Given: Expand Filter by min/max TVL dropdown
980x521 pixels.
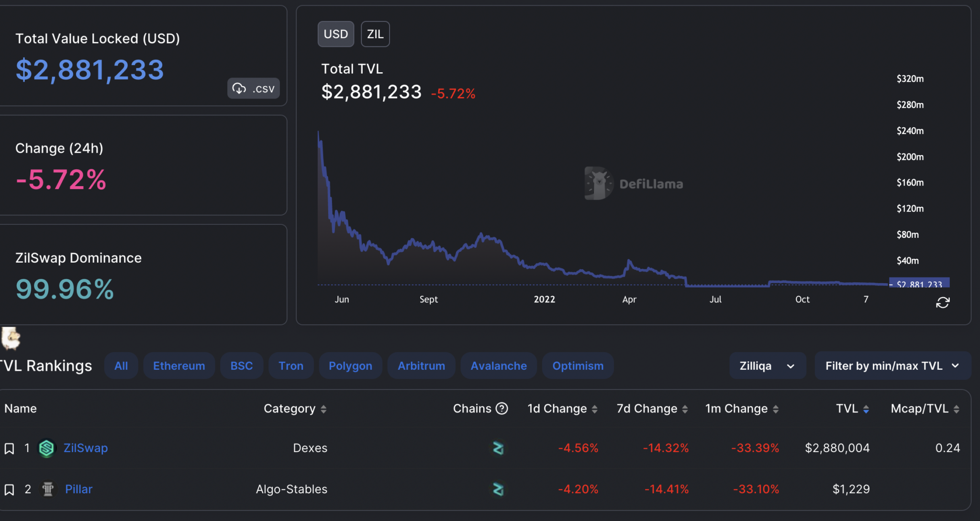Looking at the screenshot, I should click(892, 366).
